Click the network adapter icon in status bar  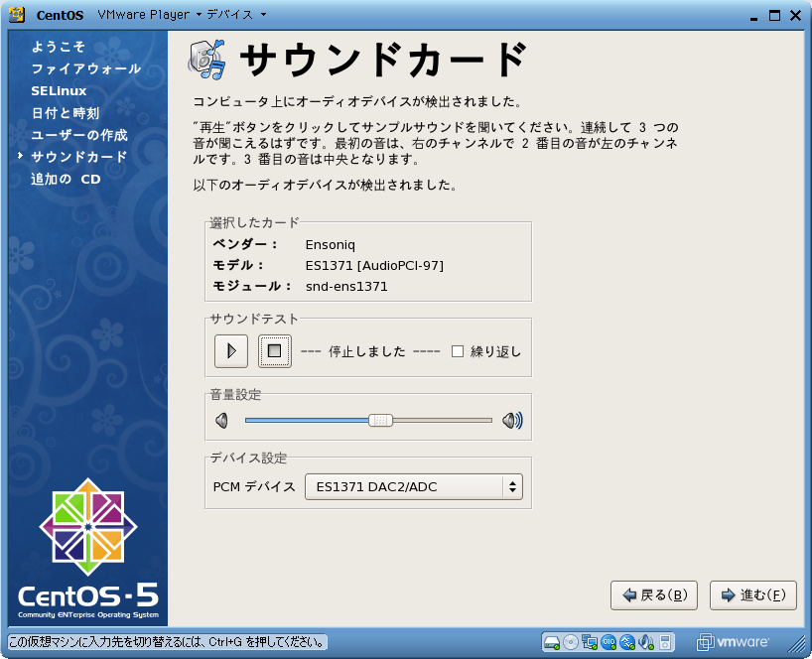[x=590, y=642]
